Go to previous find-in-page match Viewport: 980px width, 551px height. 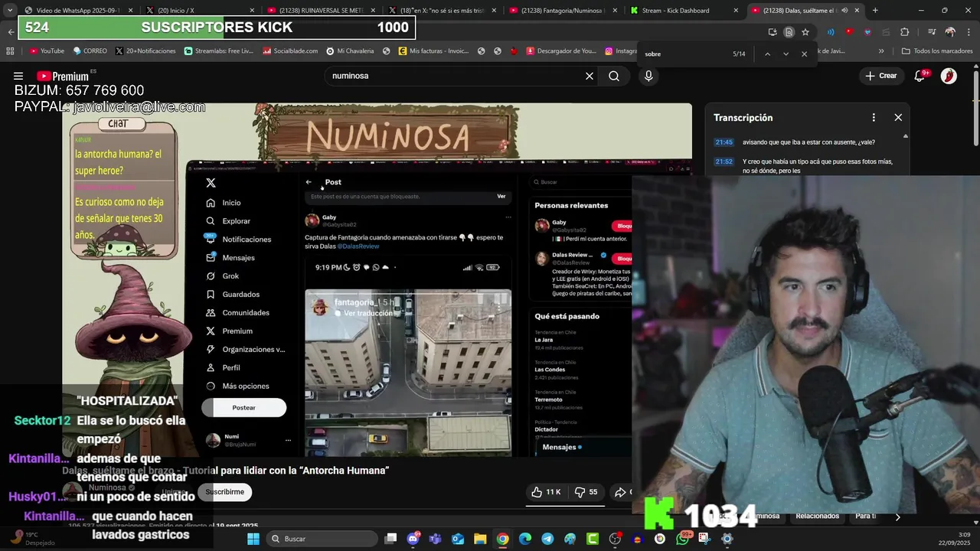767,54
